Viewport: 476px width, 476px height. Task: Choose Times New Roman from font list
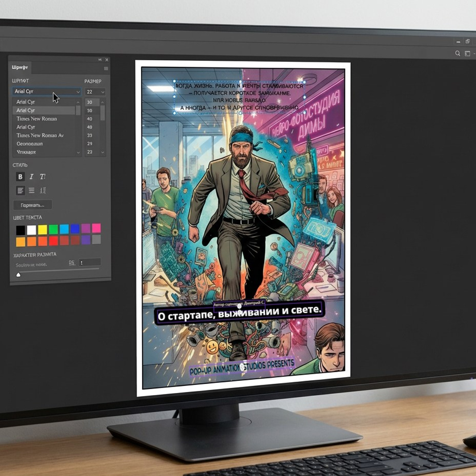click(x=36, y=119)
